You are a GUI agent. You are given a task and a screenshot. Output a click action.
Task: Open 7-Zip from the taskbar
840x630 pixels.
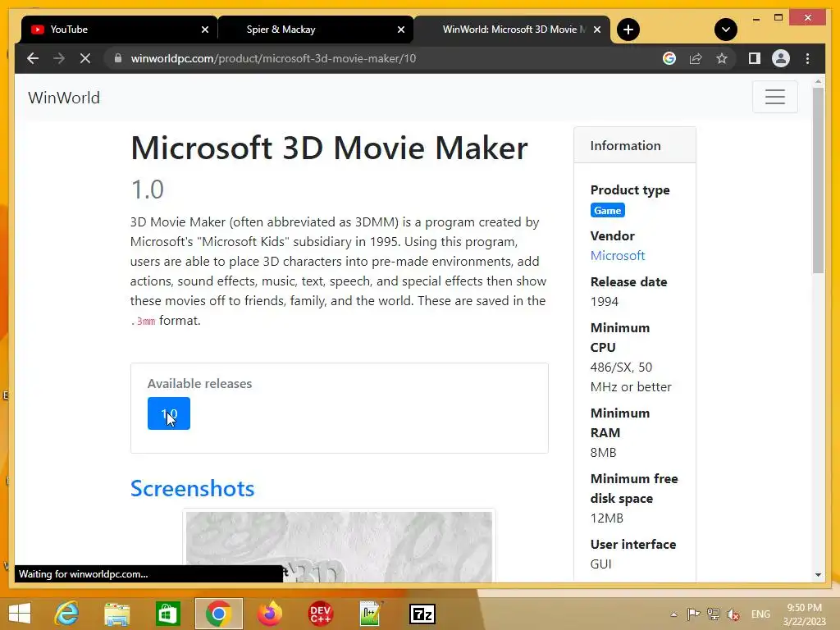click(x=422, y=614)
